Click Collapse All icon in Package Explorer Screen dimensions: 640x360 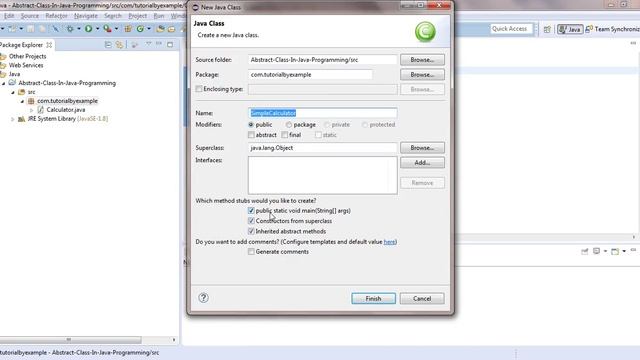click(x=108, y=44)
